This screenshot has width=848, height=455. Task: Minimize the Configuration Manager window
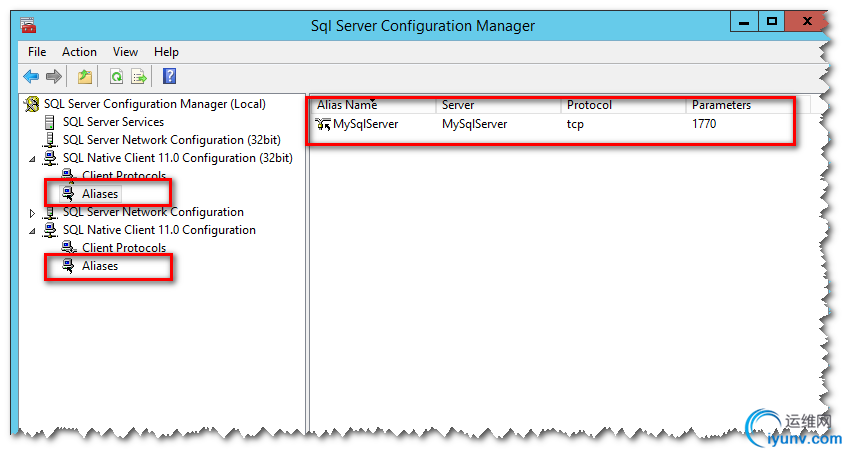pos(744,22)
